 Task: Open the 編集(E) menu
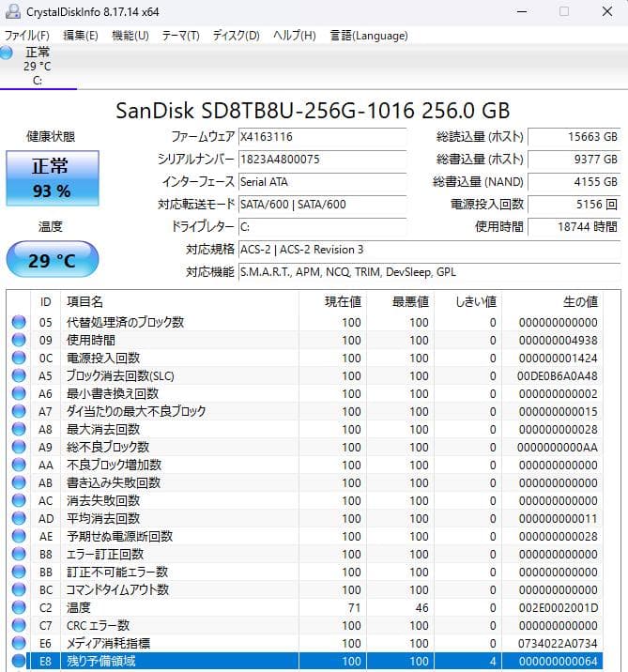80,35
